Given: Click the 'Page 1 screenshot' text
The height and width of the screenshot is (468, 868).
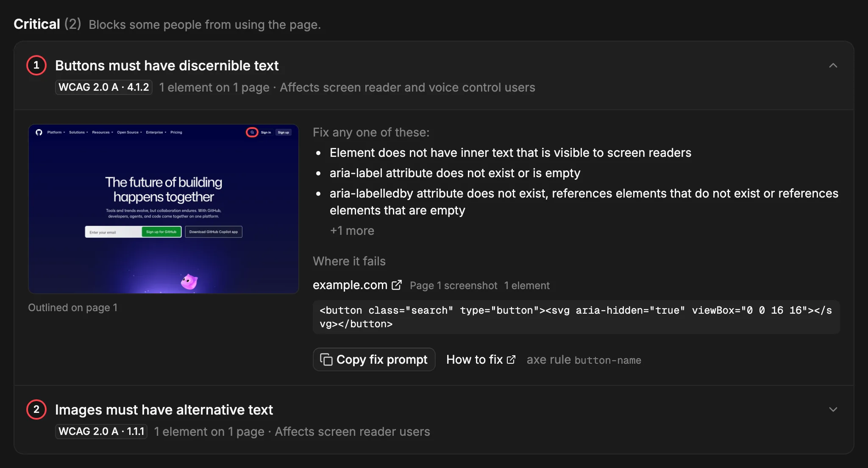Looking at the screenshot, I should coord(453,286).
